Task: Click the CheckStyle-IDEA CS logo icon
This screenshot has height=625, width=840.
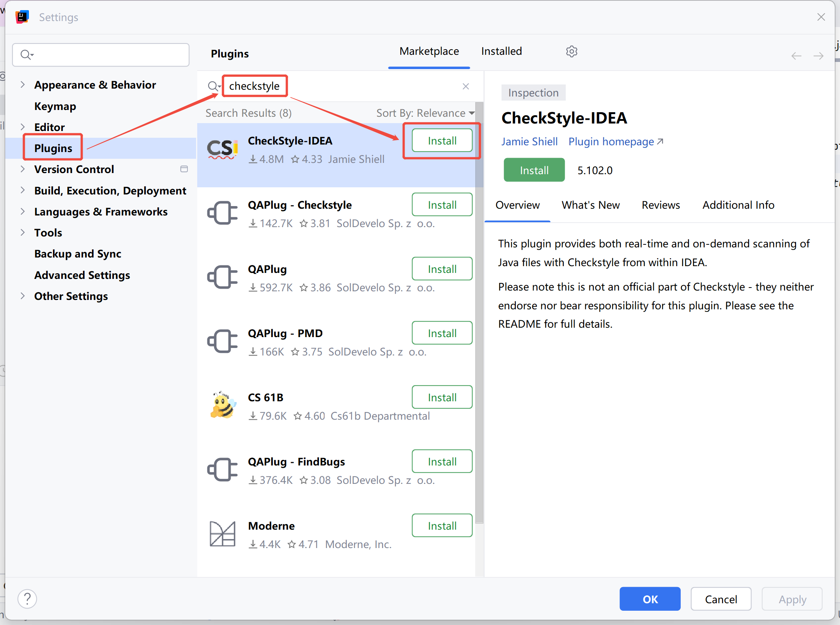Action: [x=223, y=149]
